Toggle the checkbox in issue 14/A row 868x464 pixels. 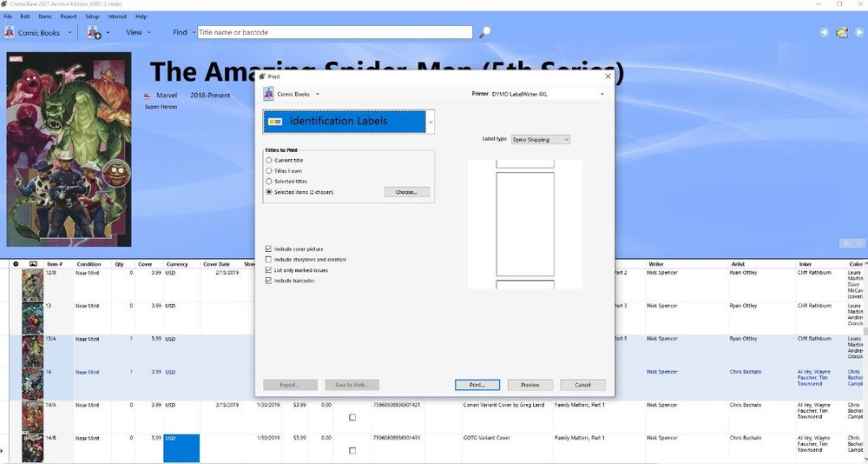(x=352, y=417)
